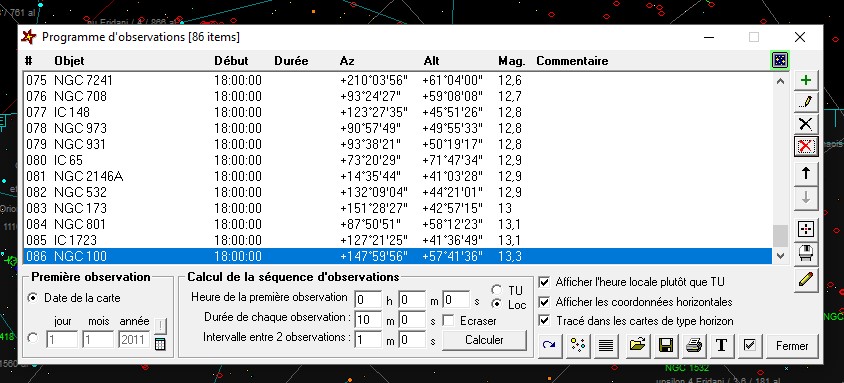Viewport: 844px width, 383px height.
Task: Click the star application icon in title bar
Action: 29,37
